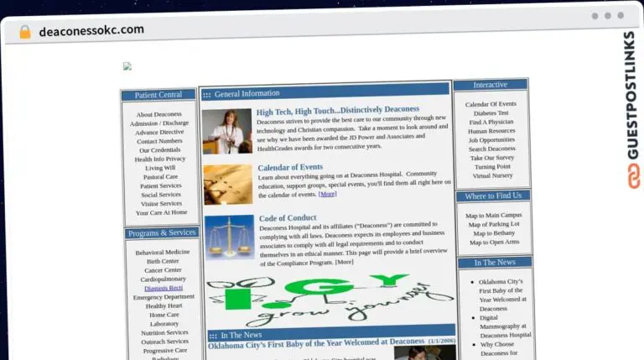Viewport: 644px width, 360px height.
Task: Open Map of Parking Lot
Action: pos(494,224)
